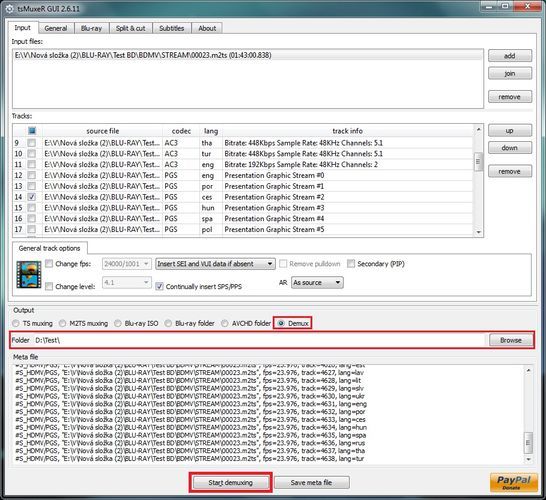This screenshot has height=500, width=546.
Task: Check track 12 eng PGS checkbox
Action: click(32, 175)
